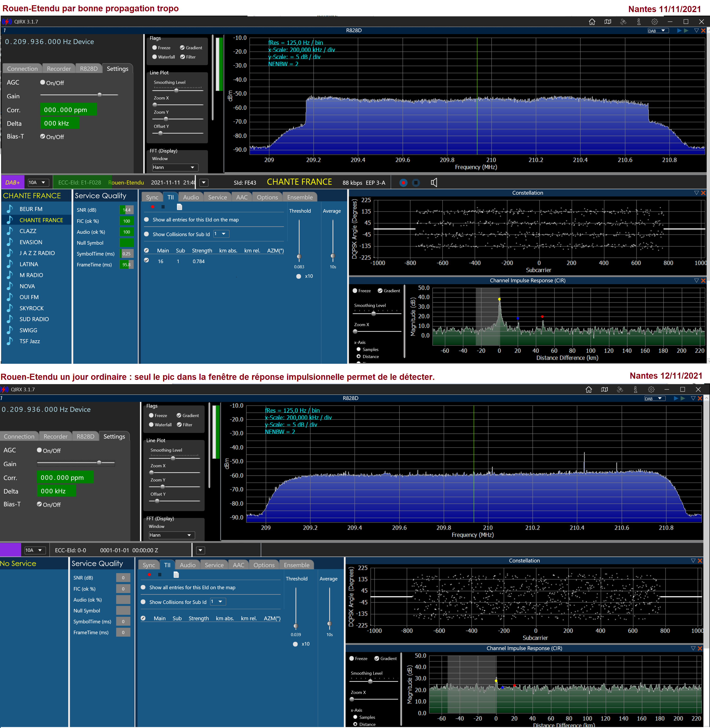This screenshot has height=728, width=710.
Task: Switch to Audio tab in CHANTE FRANCE window
Action: pos(191,197)
